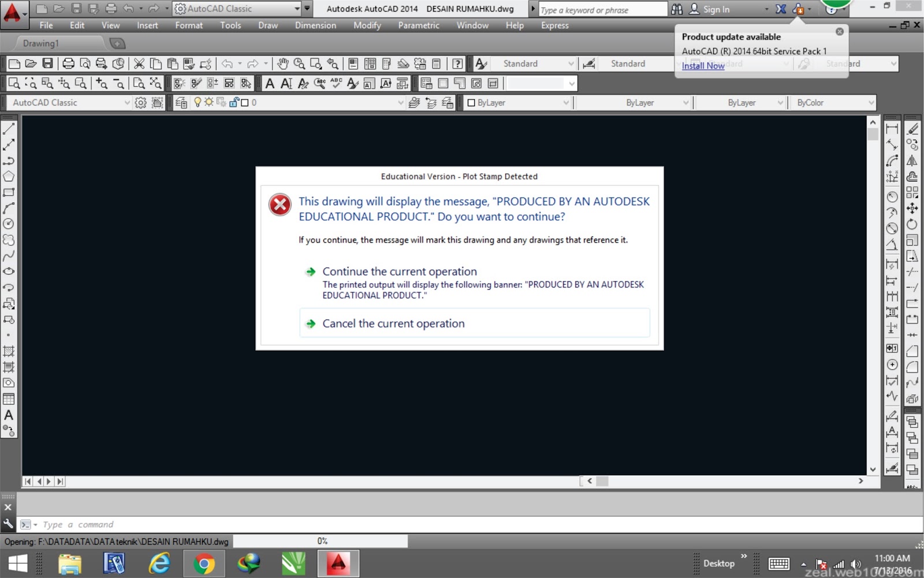Click the Save icon in Standard toolbar

(48, 64)
